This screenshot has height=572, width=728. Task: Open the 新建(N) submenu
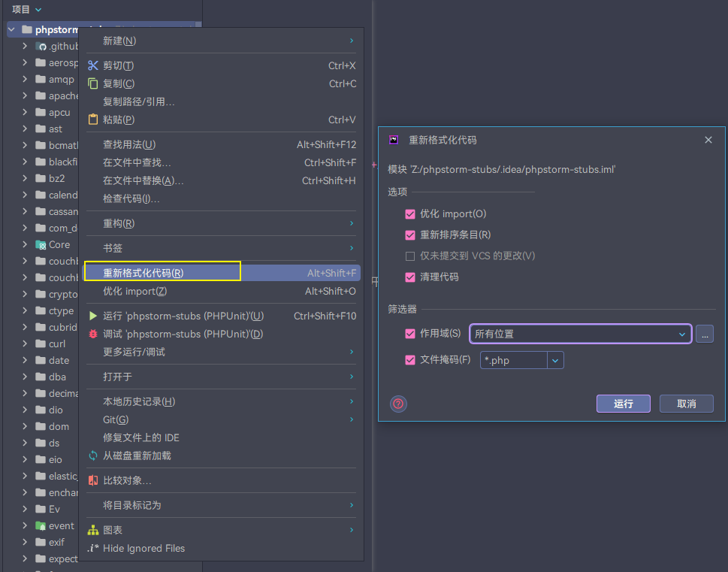click(222, 41)
